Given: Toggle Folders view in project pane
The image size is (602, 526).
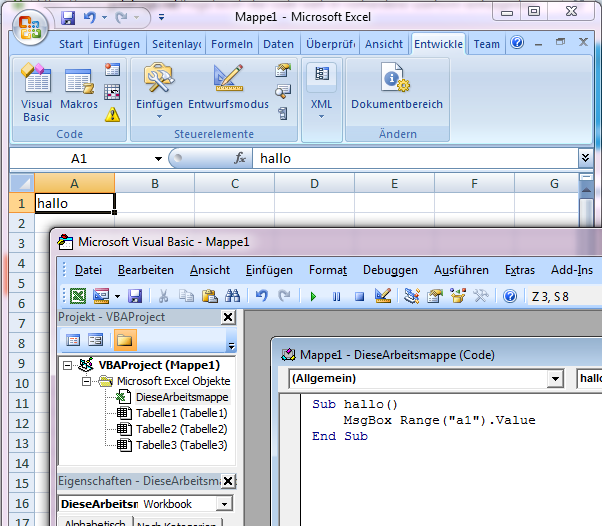Looking at the screenshot, I should coord(125,340).
